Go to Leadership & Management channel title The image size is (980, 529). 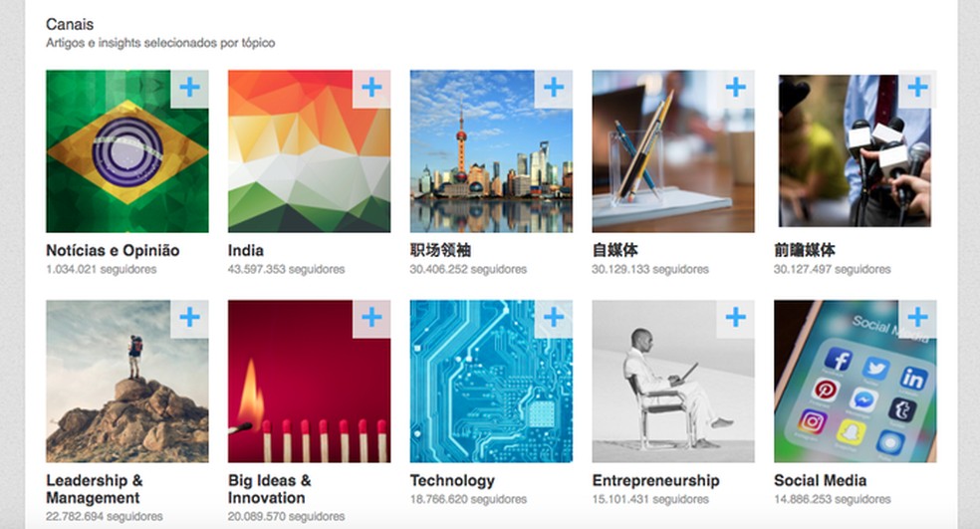coord(95,489)
